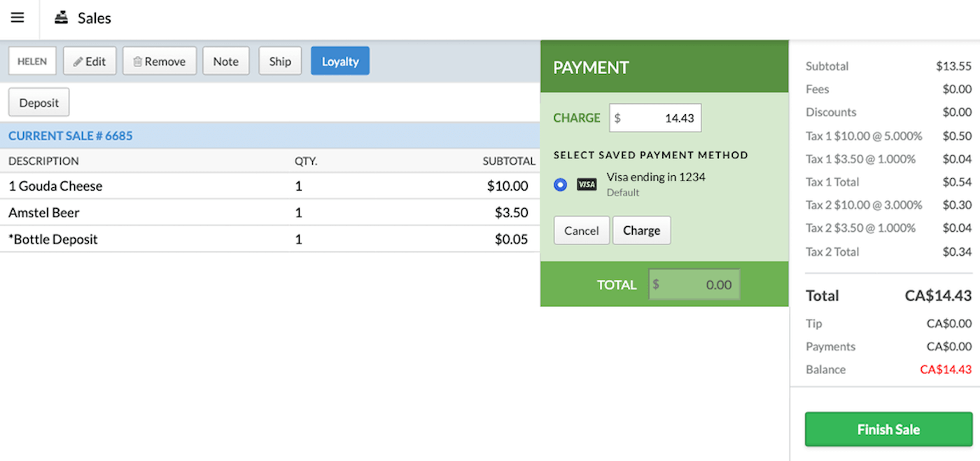Click the red Balance CA$14.43 amount

[946, 370]
